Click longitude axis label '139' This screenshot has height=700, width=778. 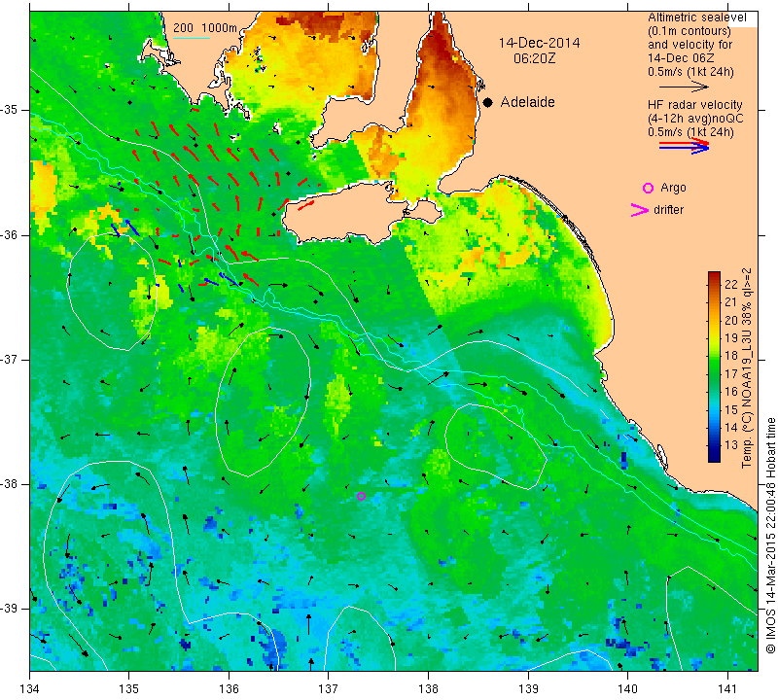(528, 689)
